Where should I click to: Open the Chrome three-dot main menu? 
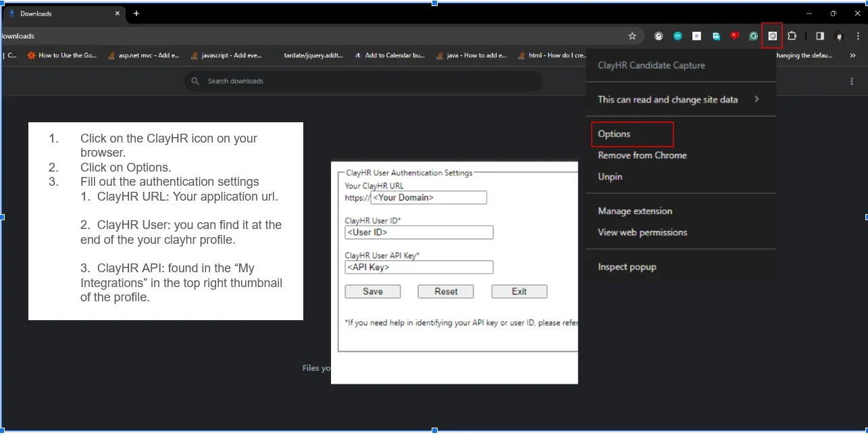[x=859, y=36]
